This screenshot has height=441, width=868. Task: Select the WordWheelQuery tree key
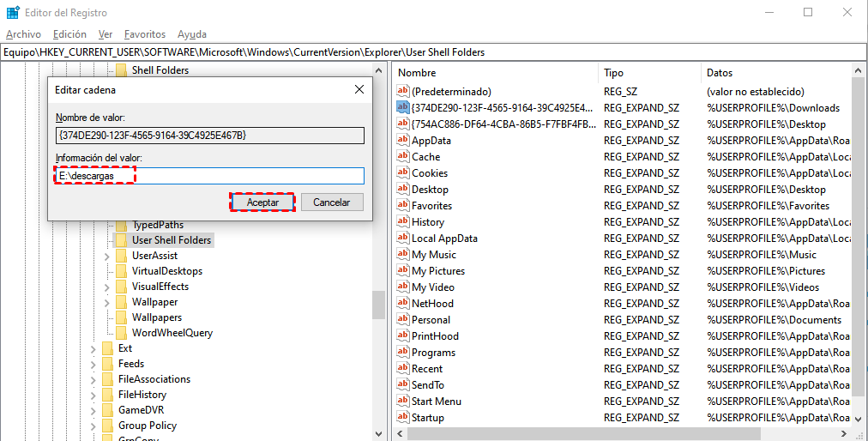click(x=172, y=333)
